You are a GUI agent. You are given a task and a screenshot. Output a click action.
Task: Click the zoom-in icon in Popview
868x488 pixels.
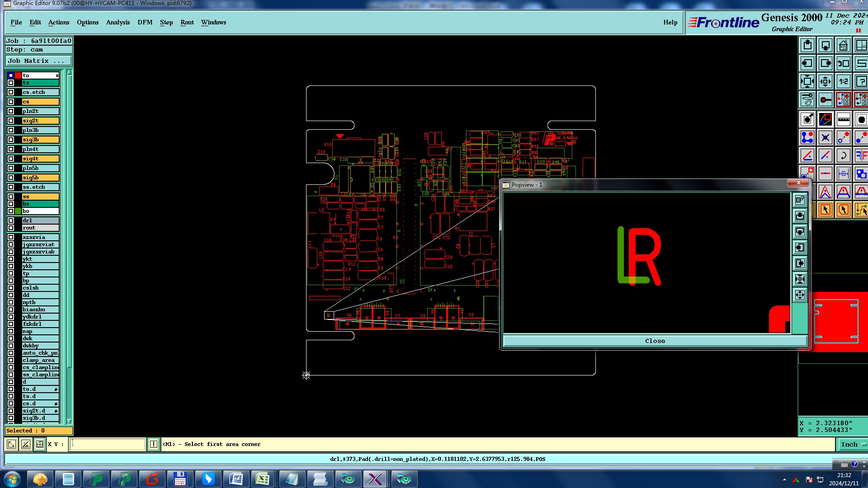(x=800, y=279)
